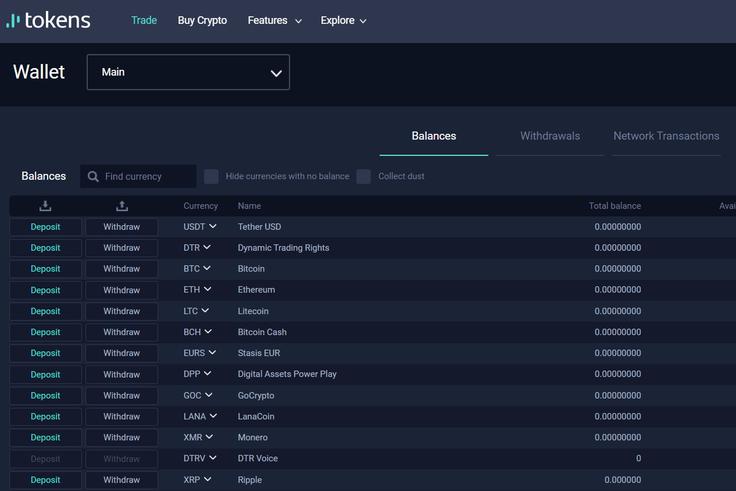Deposit Ethereum
736x491 pixels.
pyautogui.click(x=46, y=290)
